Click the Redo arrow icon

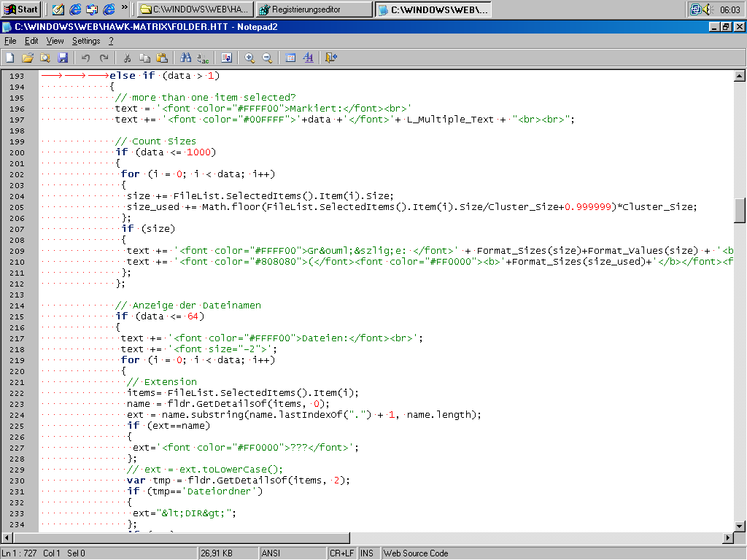pyautogui.click(x=104, y=58)
